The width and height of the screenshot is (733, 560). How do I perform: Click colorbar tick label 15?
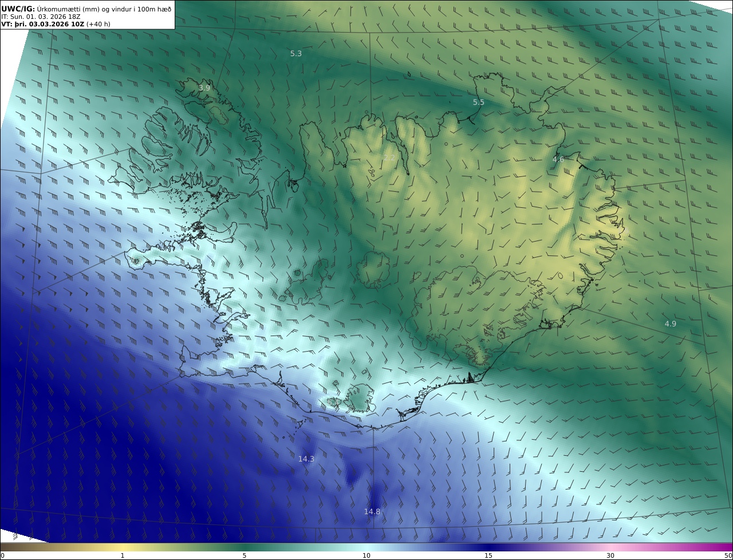coord(488,555)
